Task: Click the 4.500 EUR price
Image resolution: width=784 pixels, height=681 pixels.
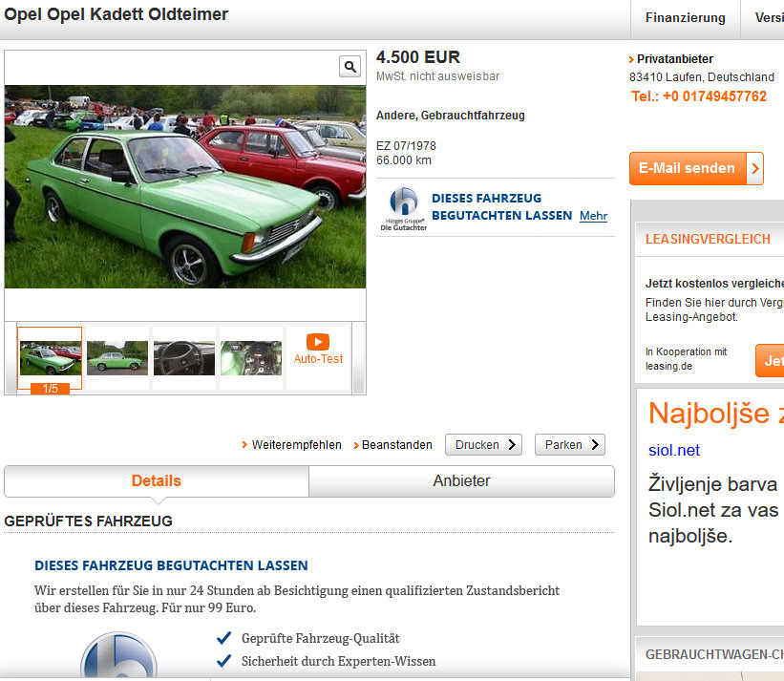Action: pos(418,57)
